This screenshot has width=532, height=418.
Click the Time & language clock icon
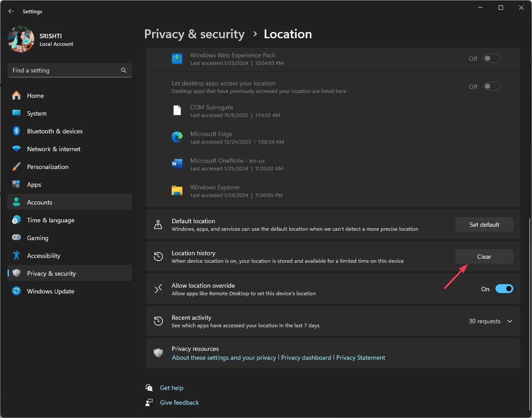pos(16,220)
